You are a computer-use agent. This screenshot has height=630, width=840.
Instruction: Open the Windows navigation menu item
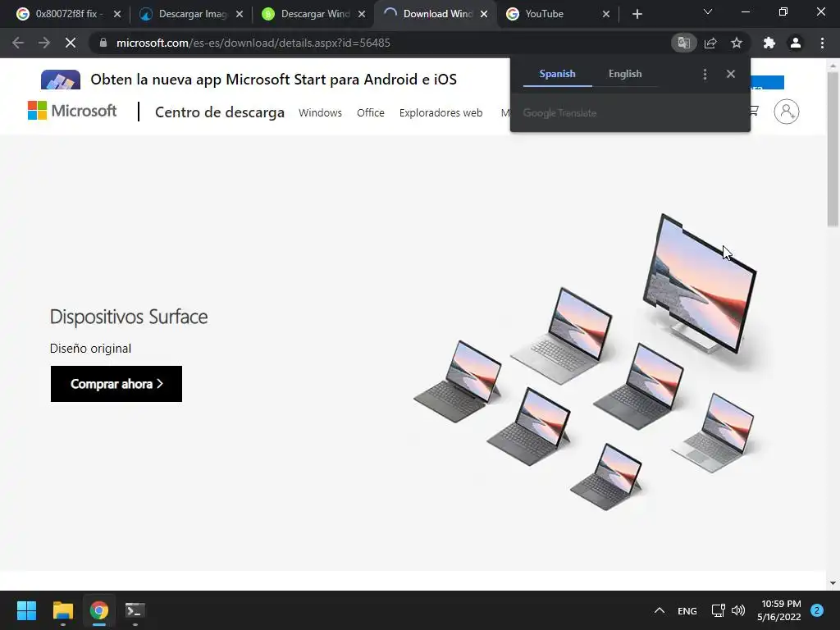coord(321,113)
